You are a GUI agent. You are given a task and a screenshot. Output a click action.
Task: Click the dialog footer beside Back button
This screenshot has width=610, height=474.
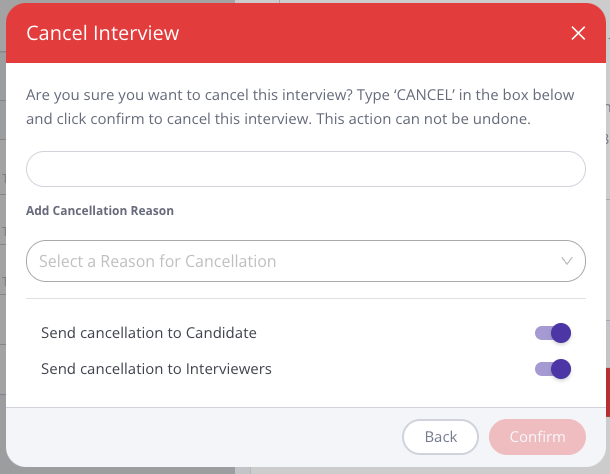[x=200, y=437]
